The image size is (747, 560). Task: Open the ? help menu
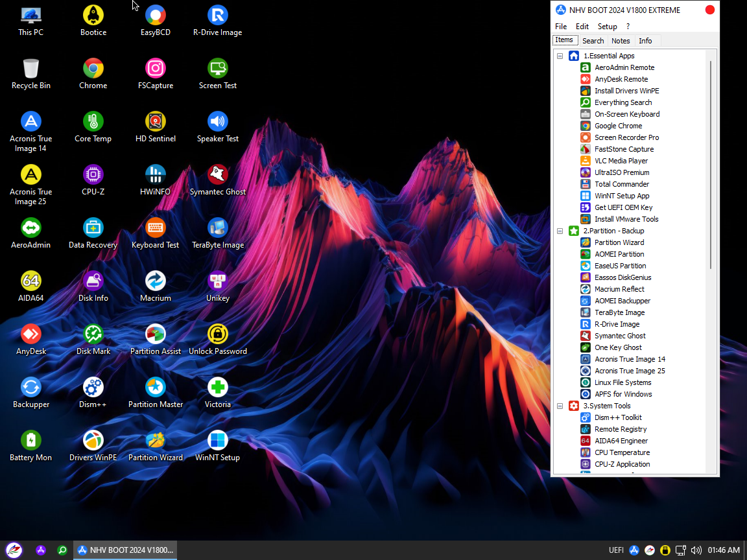628,27
